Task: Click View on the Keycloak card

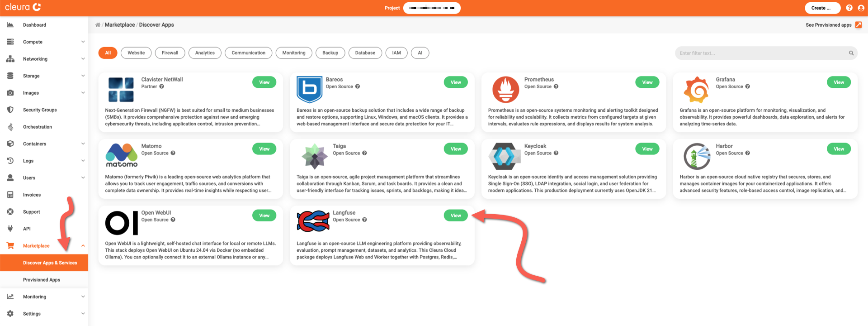Action: [647, 149]
